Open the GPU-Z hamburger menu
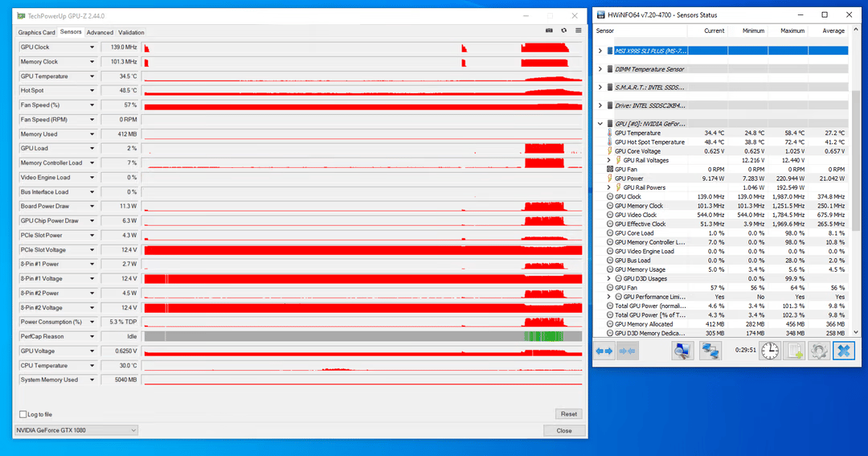The width and height of the screenshot is (868, 456). pyautogui.click(x=578, y=31)
